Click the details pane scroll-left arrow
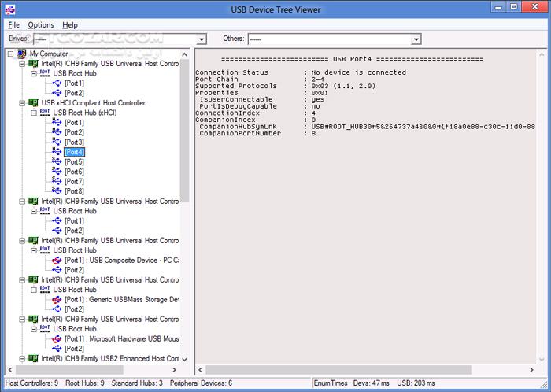 coord(200,370)
